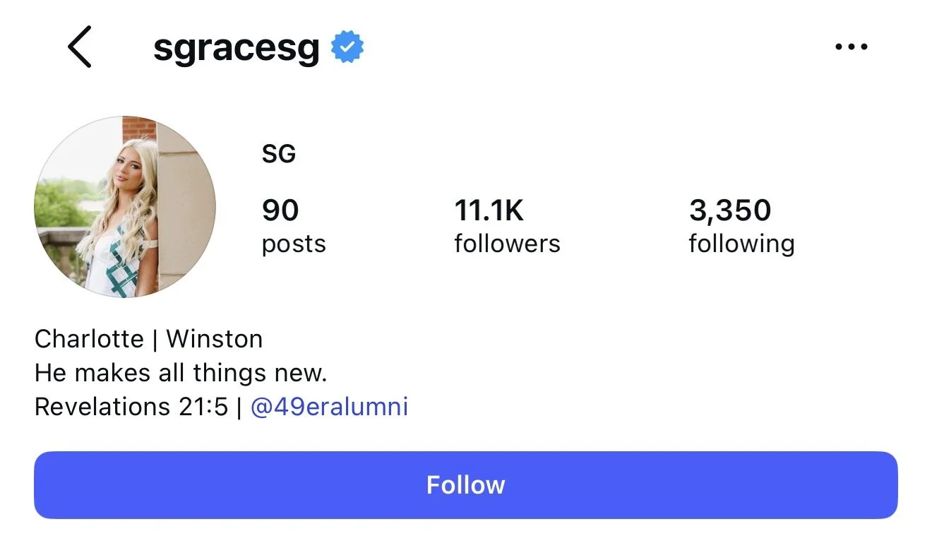Open the circular profile picture
The image size is (932, 560).
pyautogui.click(x=125, y=207)
